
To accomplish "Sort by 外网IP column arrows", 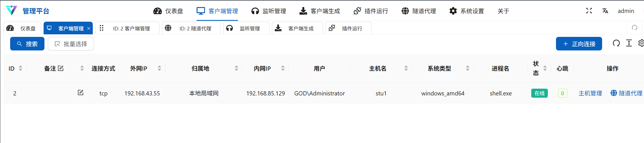I will click(159, 68).
